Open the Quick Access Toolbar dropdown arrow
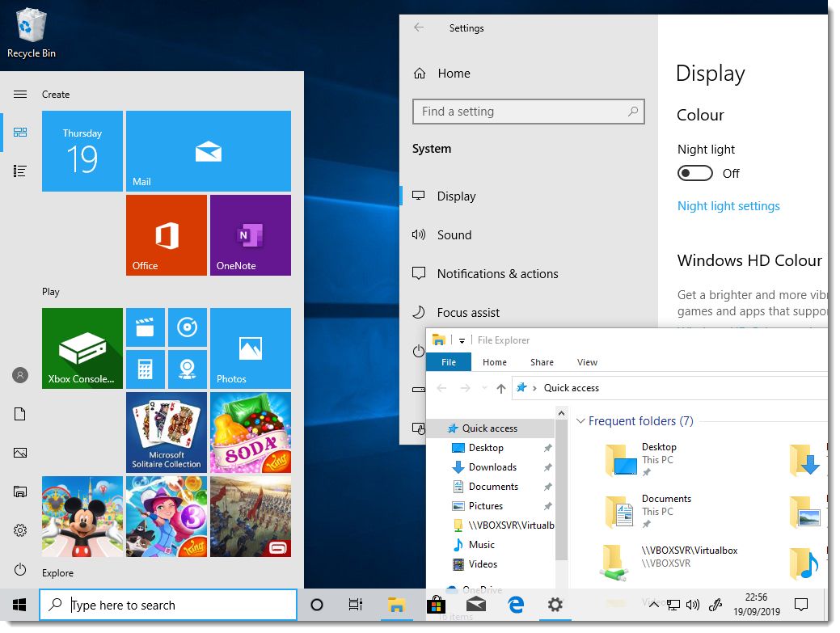This screenshot has width=840, height=633. click(x=462, y=340)
